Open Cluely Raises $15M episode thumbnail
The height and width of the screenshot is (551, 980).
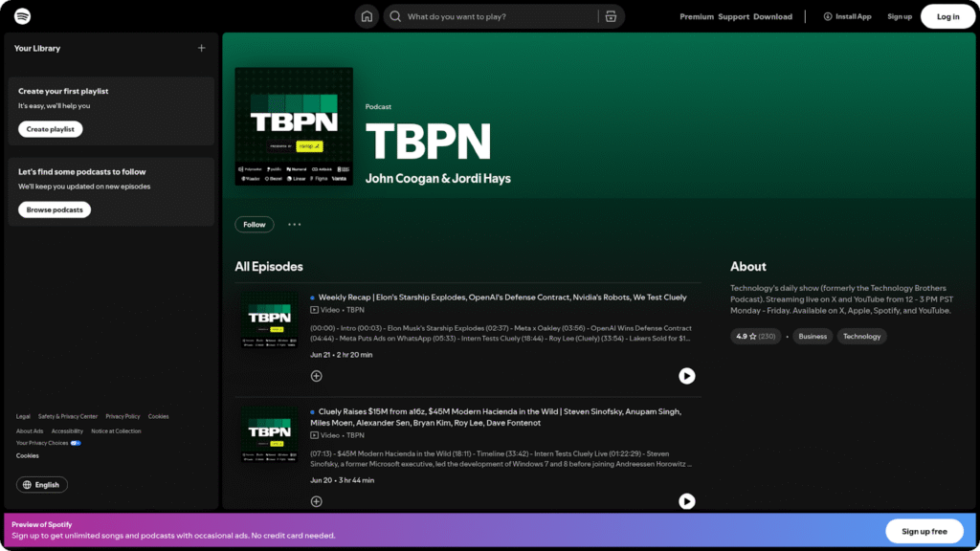[269, 435]
